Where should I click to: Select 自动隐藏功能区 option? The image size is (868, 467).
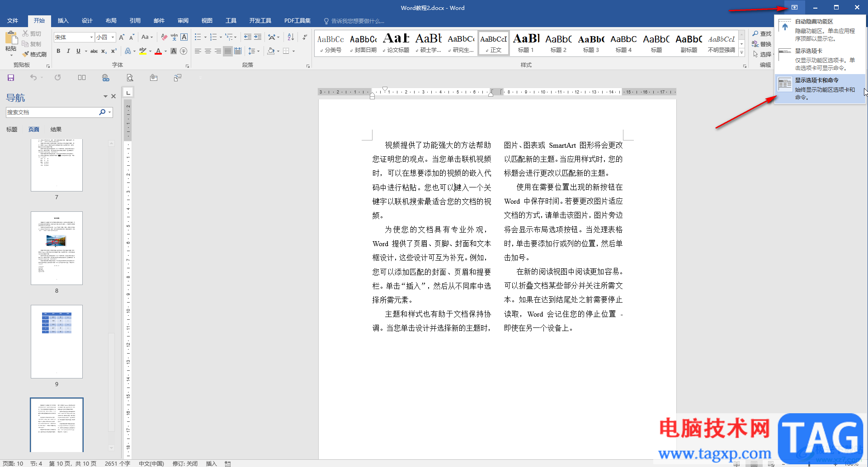[x=820, y=30]
